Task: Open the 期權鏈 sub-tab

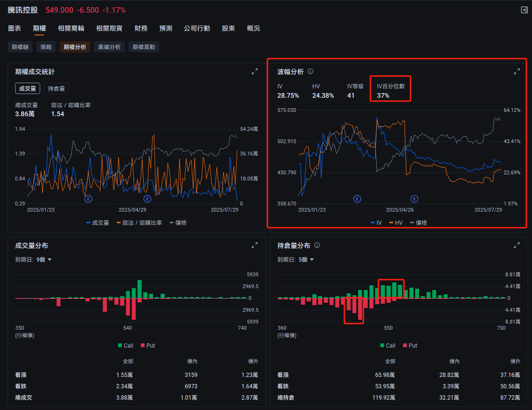Action: [20, 47]
